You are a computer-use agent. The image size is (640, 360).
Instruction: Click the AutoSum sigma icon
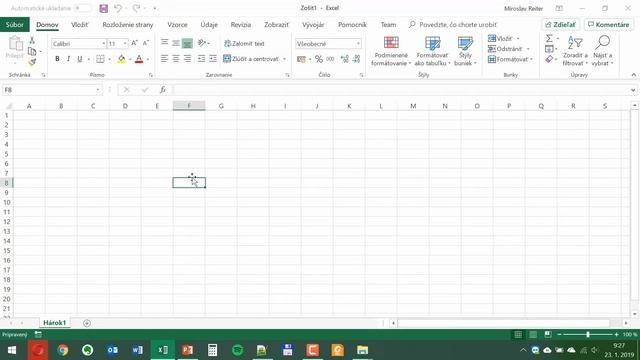[x=549, y=38]
